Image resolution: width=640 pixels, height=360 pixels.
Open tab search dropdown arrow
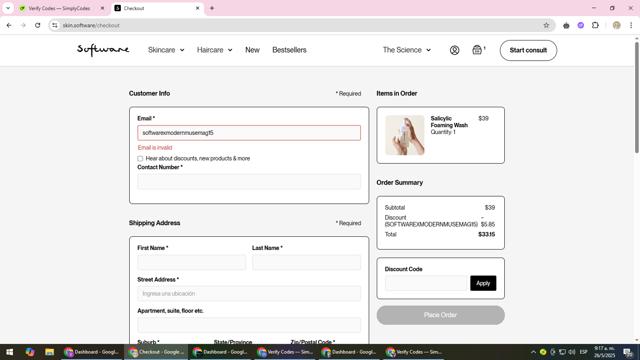pos(8,8)
